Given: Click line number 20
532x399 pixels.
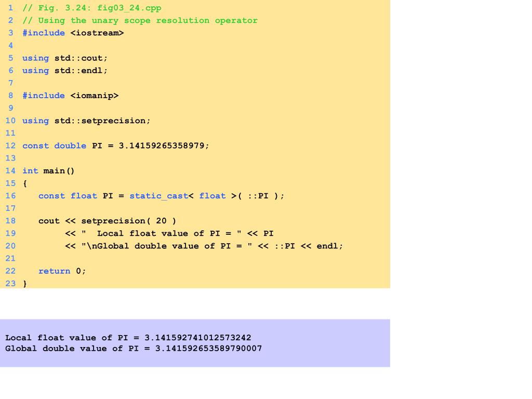Looking at the screenshot, I should pyautogui.click(x=10, y=246).
